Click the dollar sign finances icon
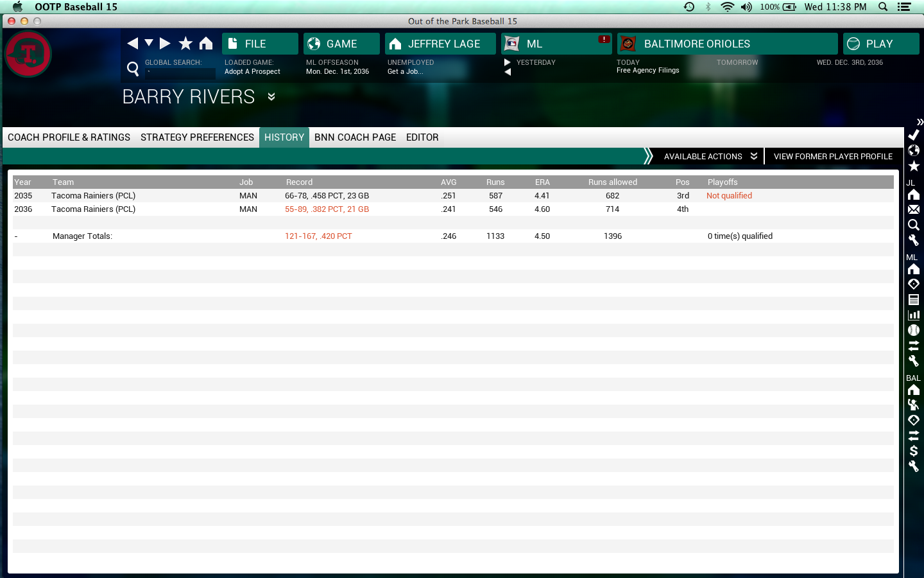924x578 pixels. coord(914,451)
